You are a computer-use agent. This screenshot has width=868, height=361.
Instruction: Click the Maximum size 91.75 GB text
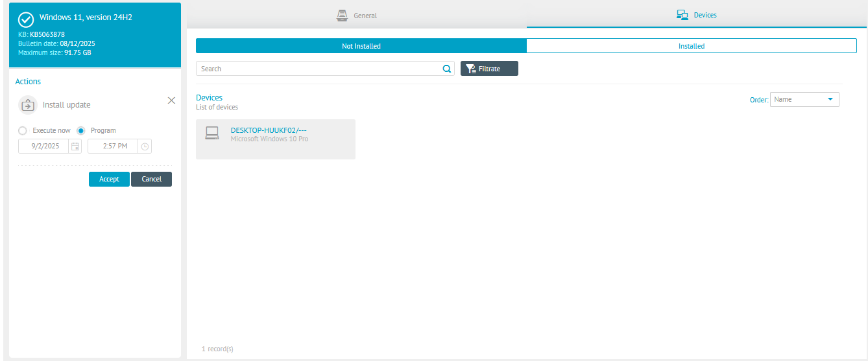[54, 52]
